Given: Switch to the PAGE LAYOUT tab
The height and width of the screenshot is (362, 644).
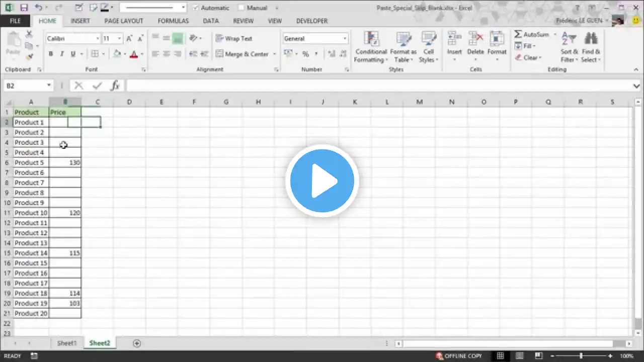Looking at the screenshot, I should click(124, 21).
